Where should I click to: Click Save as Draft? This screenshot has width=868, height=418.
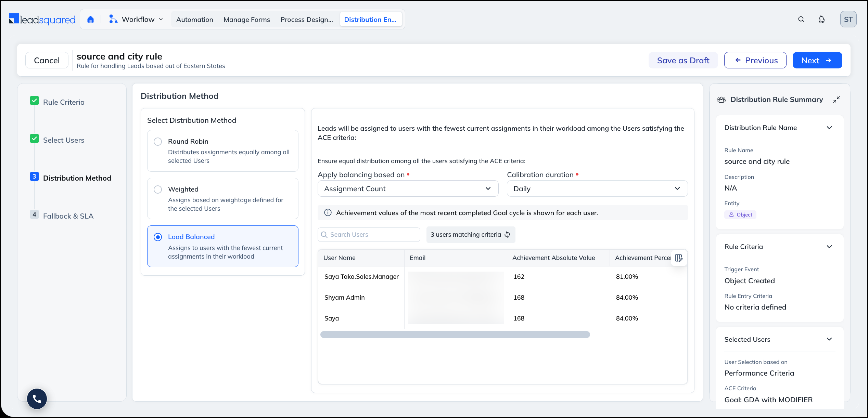(x=683, y=61)
